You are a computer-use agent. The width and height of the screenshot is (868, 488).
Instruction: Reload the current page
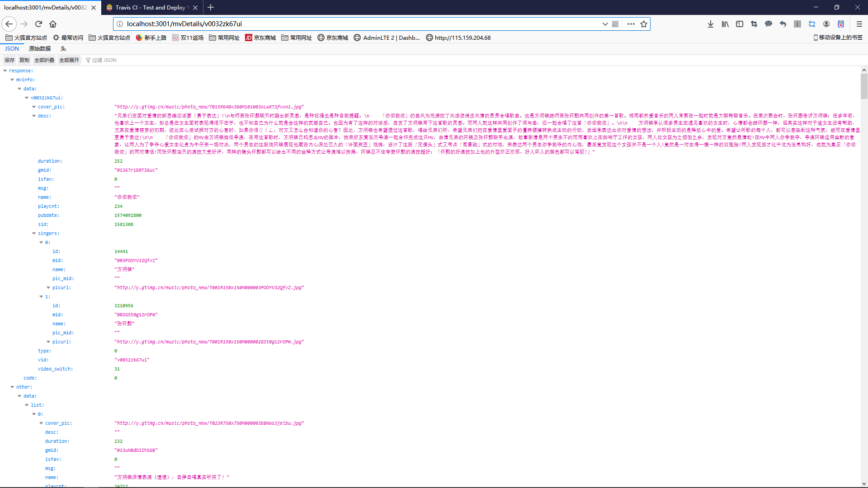click(x=38, y=24)
